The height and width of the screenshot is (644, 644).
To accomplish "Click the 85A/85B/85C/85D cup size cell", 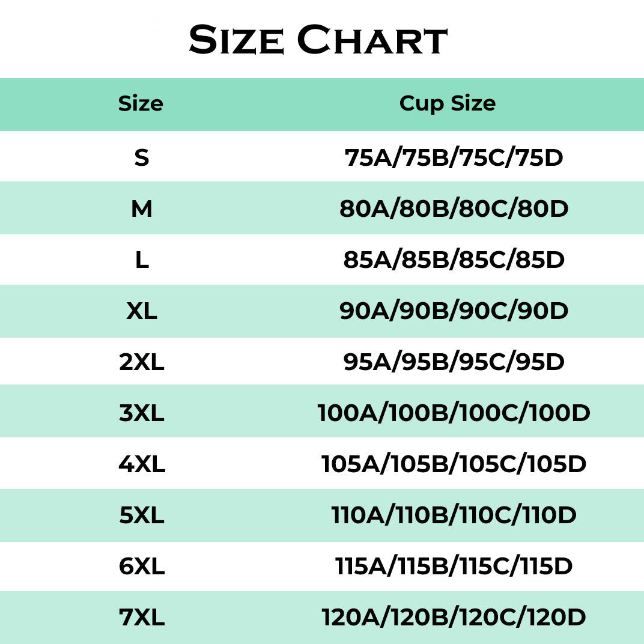I will coord(454,260).
